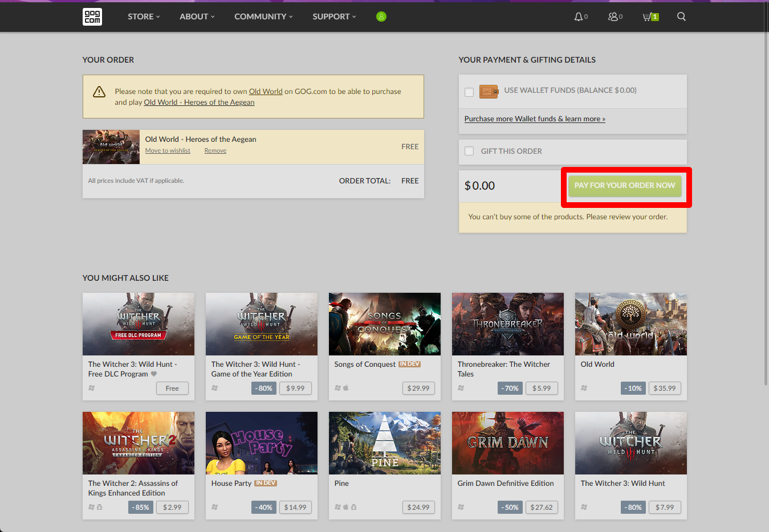The image size is (769, 532).
Task: Click the $29.99 price on Songs of Conquest
Action: 418,388
